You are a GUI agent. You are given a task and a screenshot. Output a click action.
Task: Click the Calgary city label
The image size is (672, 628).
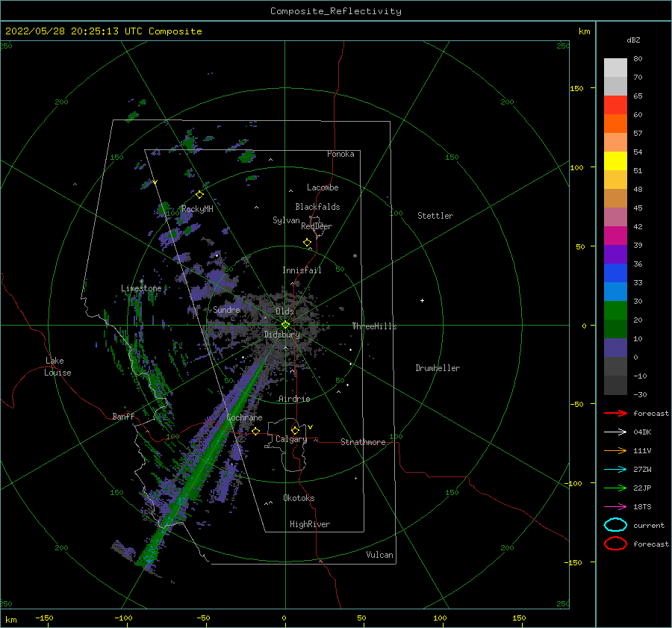291,439
